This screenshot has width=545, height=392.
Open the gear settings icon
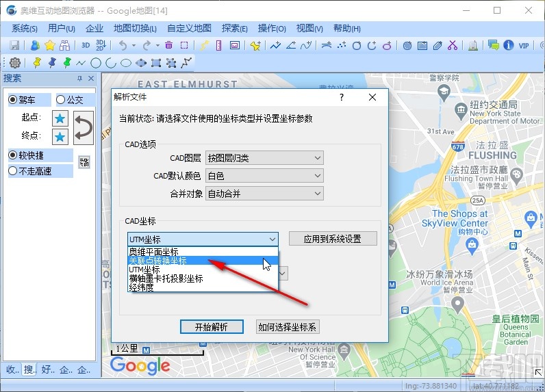tap(15, 63)
